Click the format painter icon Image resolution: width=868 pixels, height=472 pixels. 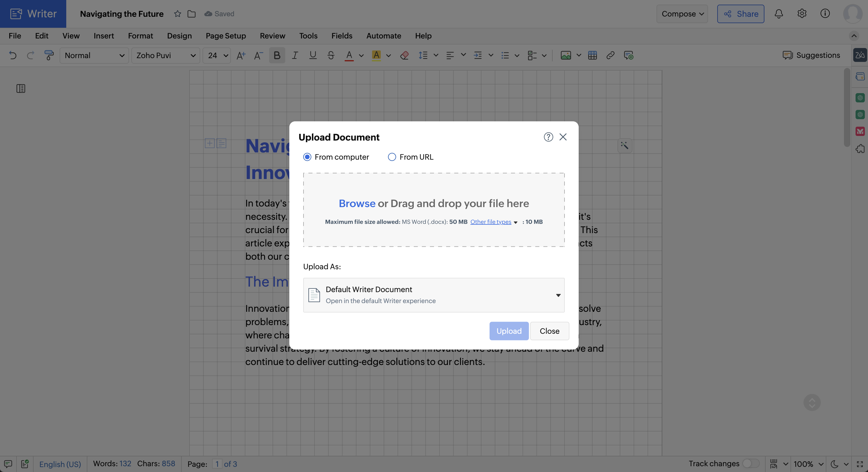coord(49,55)
